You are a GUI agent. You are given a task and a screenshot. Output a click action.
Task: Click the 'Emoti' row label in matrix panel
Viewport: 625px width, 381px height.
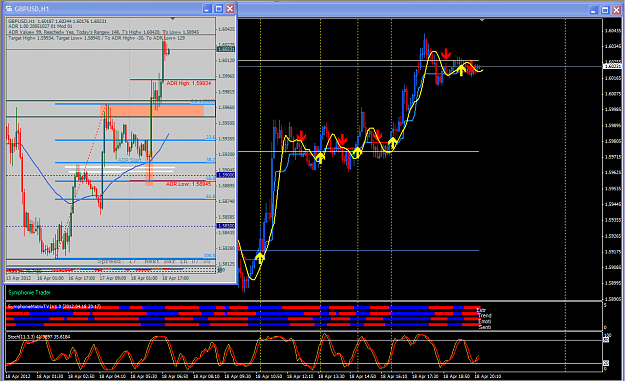tap(485, 321)
